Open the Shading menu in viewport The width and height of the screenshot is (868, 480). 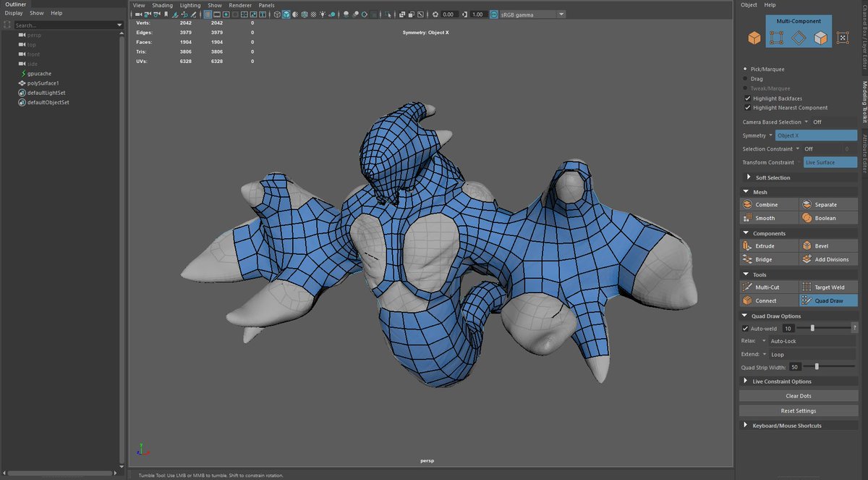point(162,5)
